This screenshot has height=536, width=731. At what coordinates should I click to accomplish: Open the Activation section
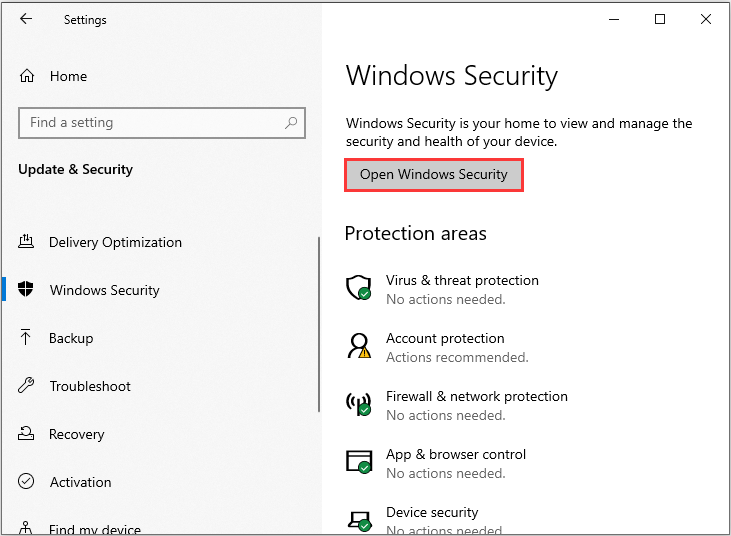click(80, 482)
